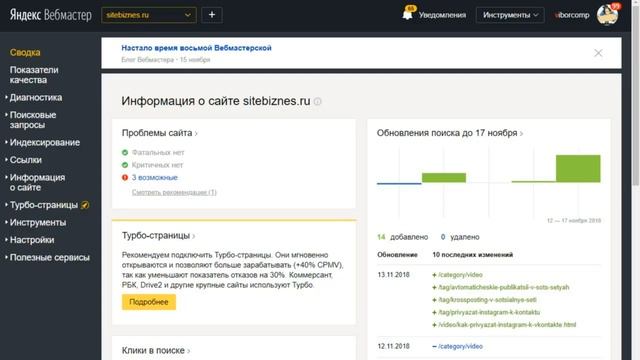Open /tag/privyazat-instagram-k-kontaktu link
The height and width of the screenshot is (360, 640).
pos(489,312)
